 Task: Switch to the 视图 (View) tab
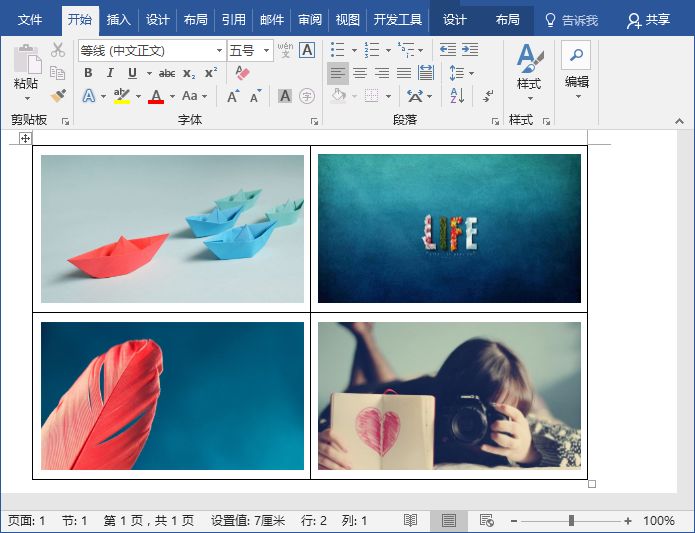pyautogui.click(x=347, y=19)
